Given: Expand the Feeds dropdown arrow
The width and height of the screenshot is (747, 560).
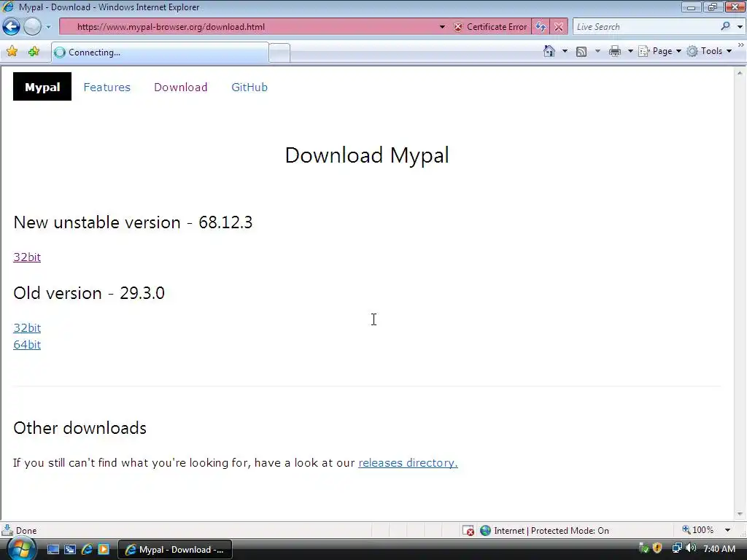Looking at the screenshot, I should pos(597,51).
